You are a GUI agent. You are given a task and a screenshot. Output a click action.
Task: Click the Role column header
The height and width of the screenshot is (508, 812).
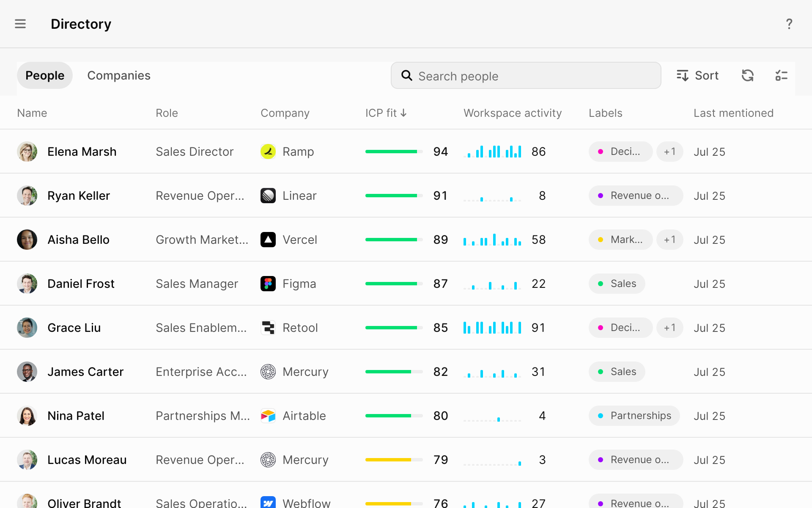pyautogui.click(x=167, y=113)
